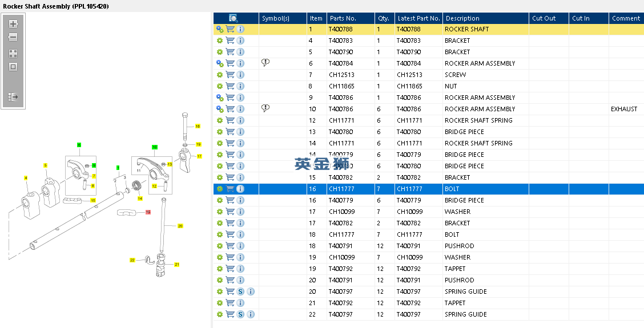The width and height of the screenshot is (644, 328).
Task: Add ROCKER SHAFT T400788 to cart
Action: coord(230,29)
